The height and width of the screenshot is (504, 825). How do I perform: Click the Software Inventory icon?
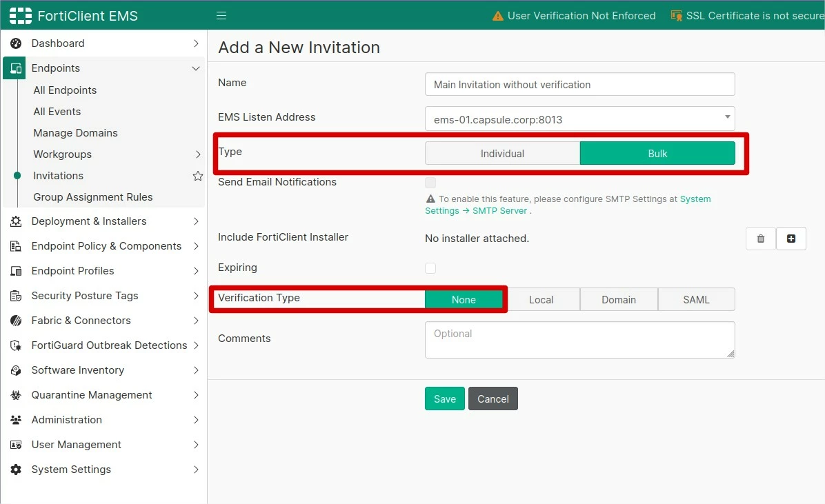pyautogui.click(x=16, y=370)
